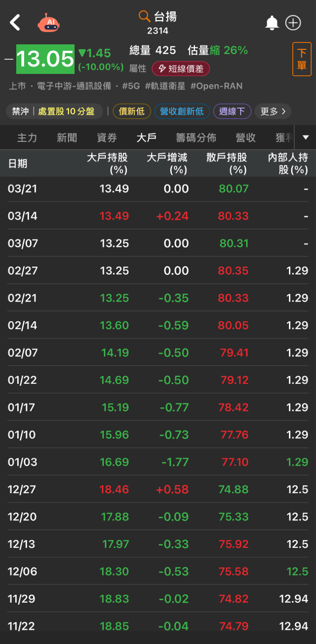316x644 pixels.
Task: Tap the 營收創新低 tag
Action: [182, 111]
